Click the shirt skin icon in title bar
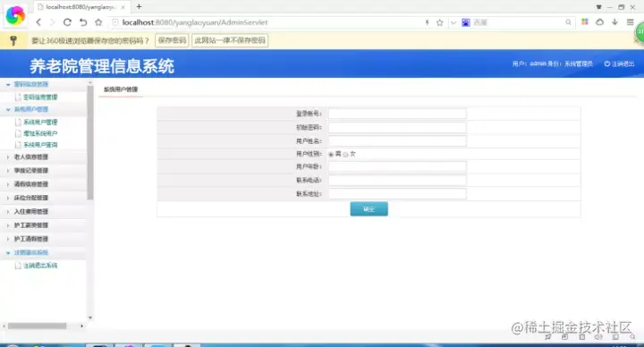The image size is (644, 347). click(598, 6)
